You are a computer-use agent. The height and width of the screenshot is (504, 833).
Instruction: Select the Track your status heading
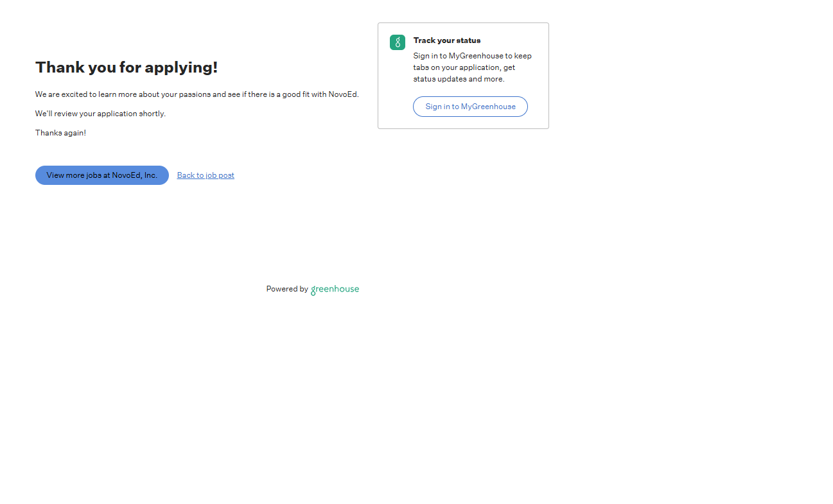[446, 40]
